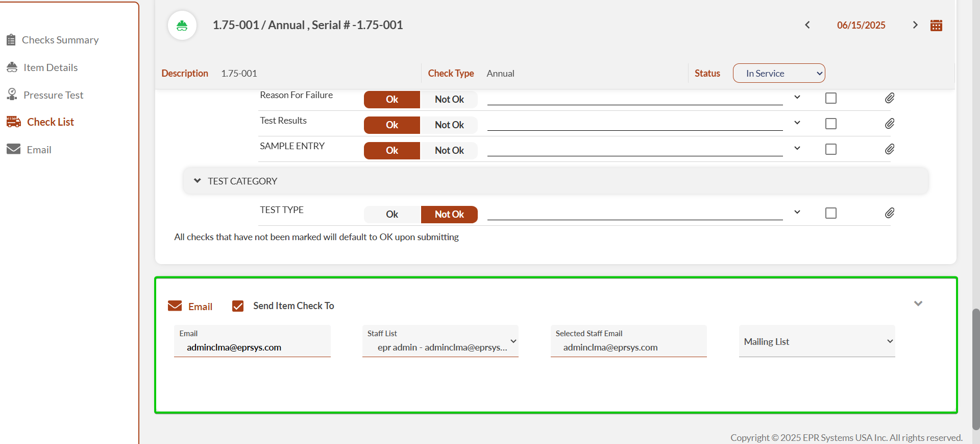
Task: Set TEST TYPE to Ok
Action: click(391, 215)
